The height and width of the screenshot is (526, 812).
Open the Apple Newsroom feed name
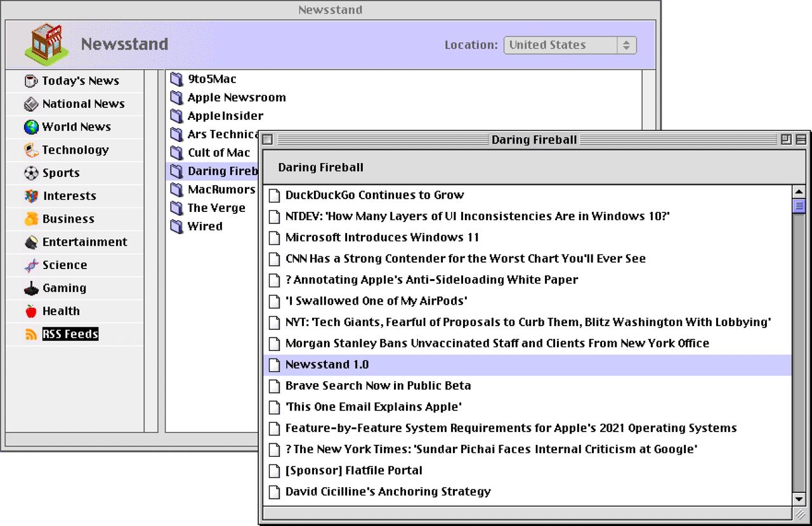(237, 97)
